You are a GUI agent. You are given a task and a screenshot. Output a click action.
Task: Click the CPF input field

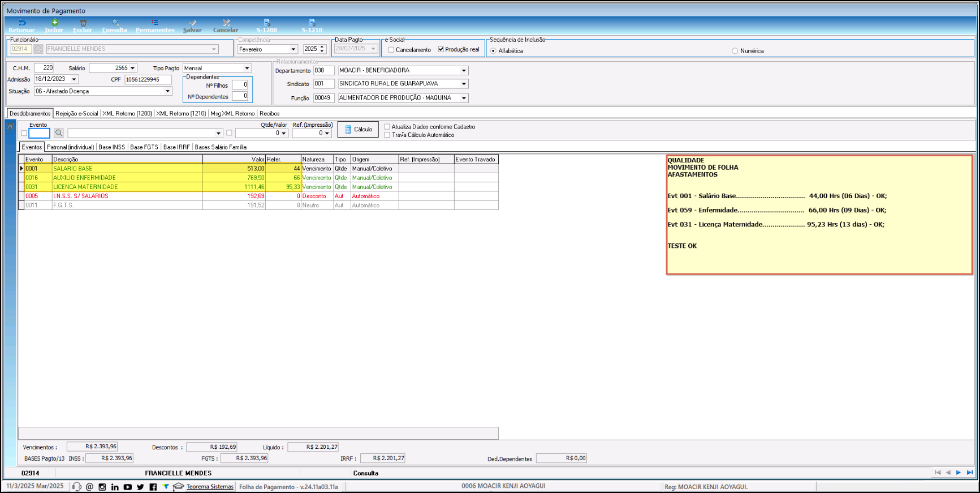[148, 80]
